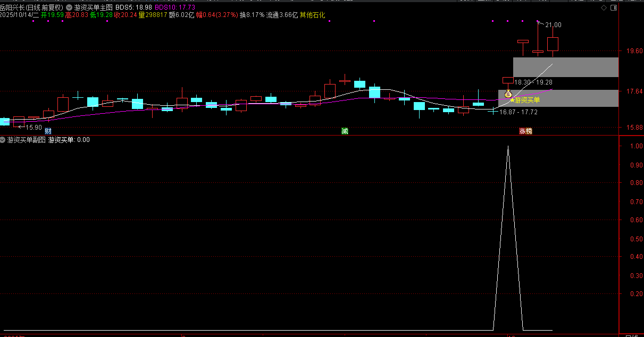Click the turnover amount 额6.02亿

181,15
